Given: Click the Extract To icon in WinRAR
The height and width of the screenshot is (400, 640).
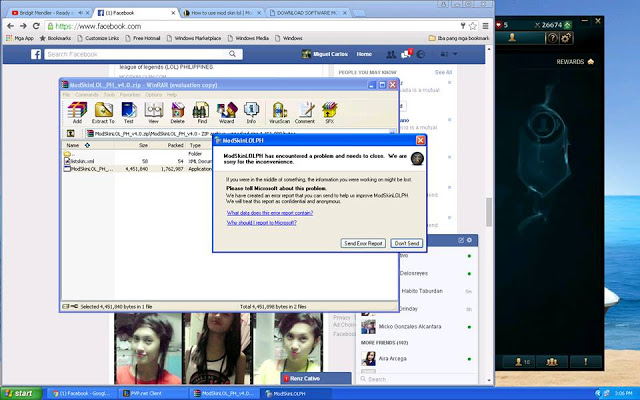Looking at the screenshot, I should [103, 113].
